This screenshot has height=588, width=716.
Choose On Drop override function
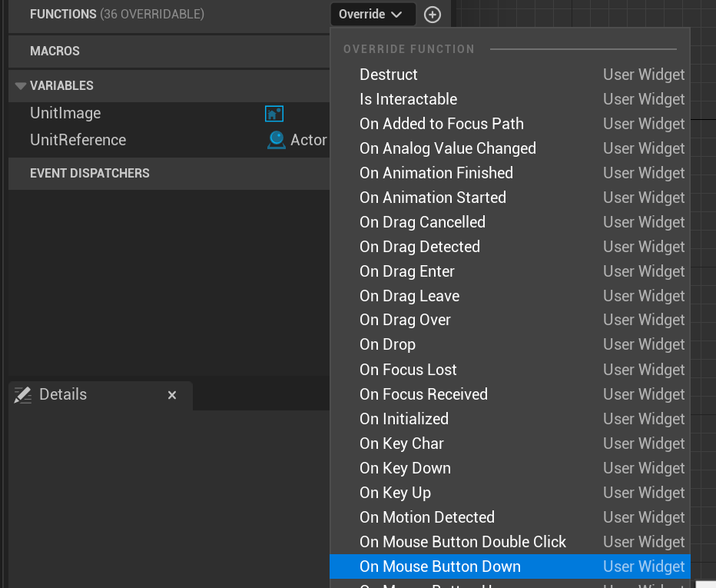[x=387, y=344]
